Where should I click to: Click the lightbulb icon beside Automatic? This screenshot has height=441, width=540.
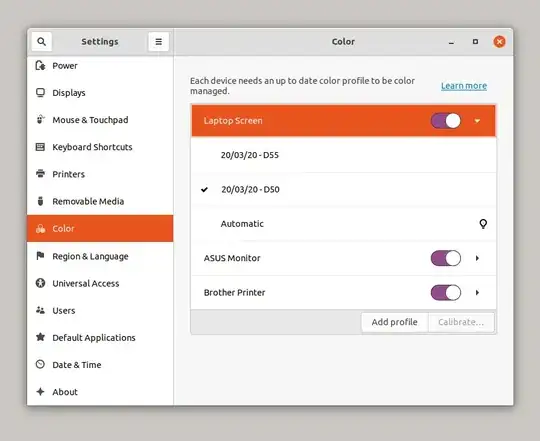(483, 224)
